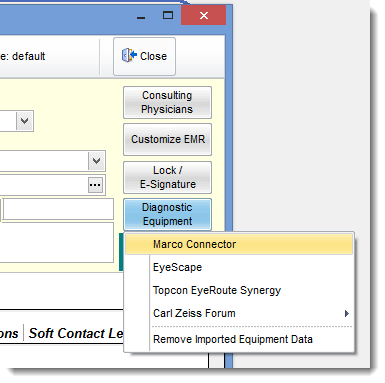
Task: Expand the Carl Zeiss Forum submenu arrow
Action: coord(347,313)
